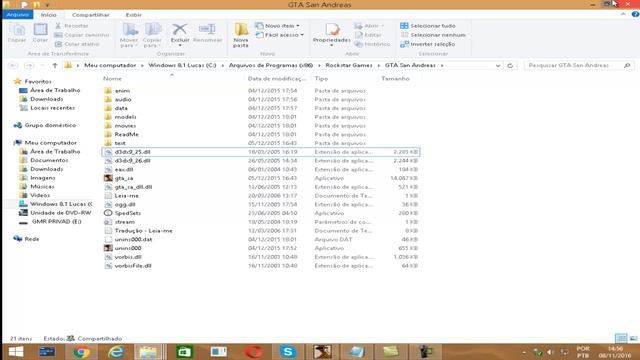Open the Arquivo menu tab
640x360 pixels.
click(x=18, y=15)
